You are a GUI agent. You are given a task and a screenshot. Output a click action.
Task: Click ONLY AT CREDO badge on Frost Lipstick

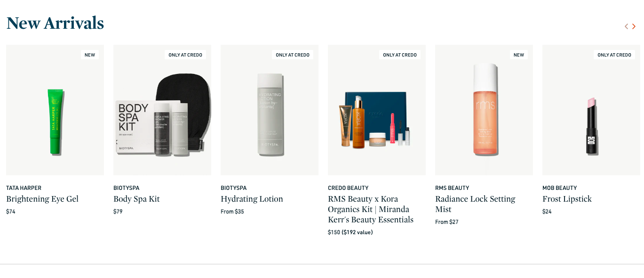pos(614,55)
